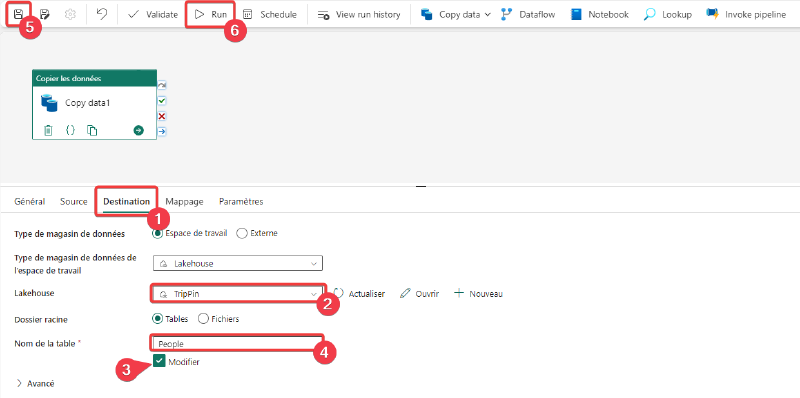Switch to the Général tab

(x=30, y=202)
